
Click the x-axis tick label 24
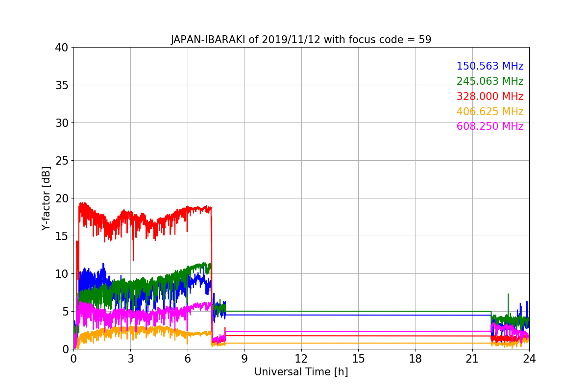point(529,358)
